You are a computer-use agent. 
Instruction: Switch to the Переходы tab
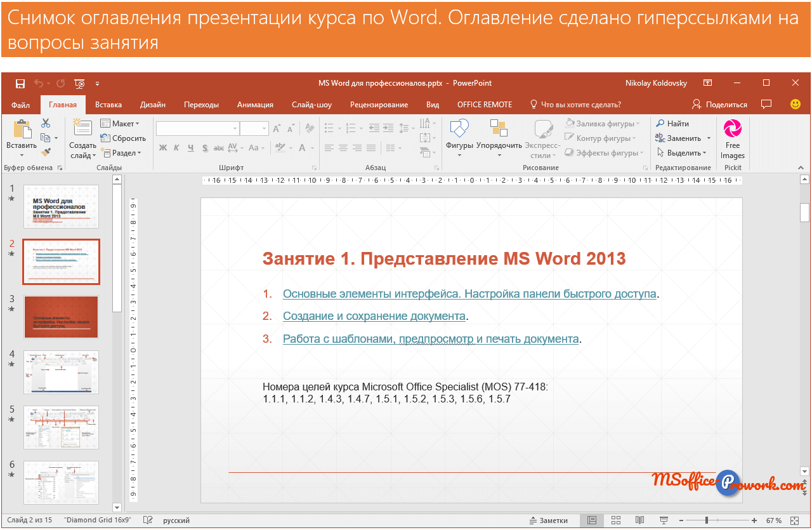tap(201, 104)
